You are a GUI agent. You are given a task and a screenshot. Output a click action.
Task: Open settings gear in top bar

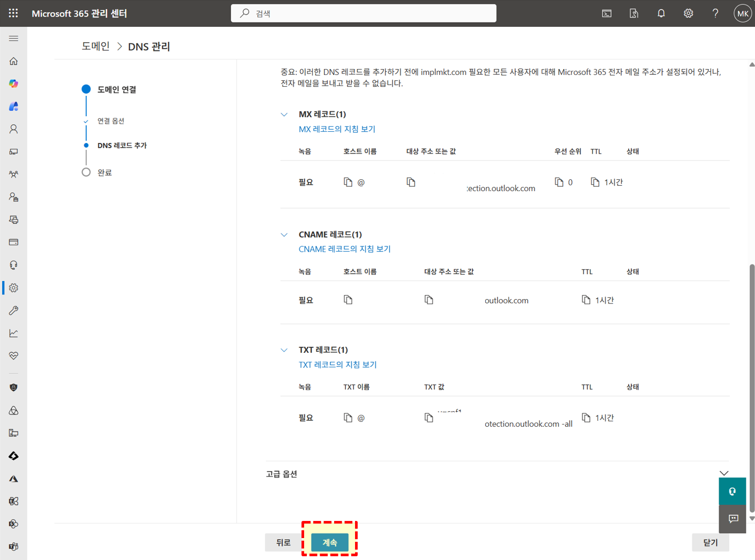click(x=688, y=13)
